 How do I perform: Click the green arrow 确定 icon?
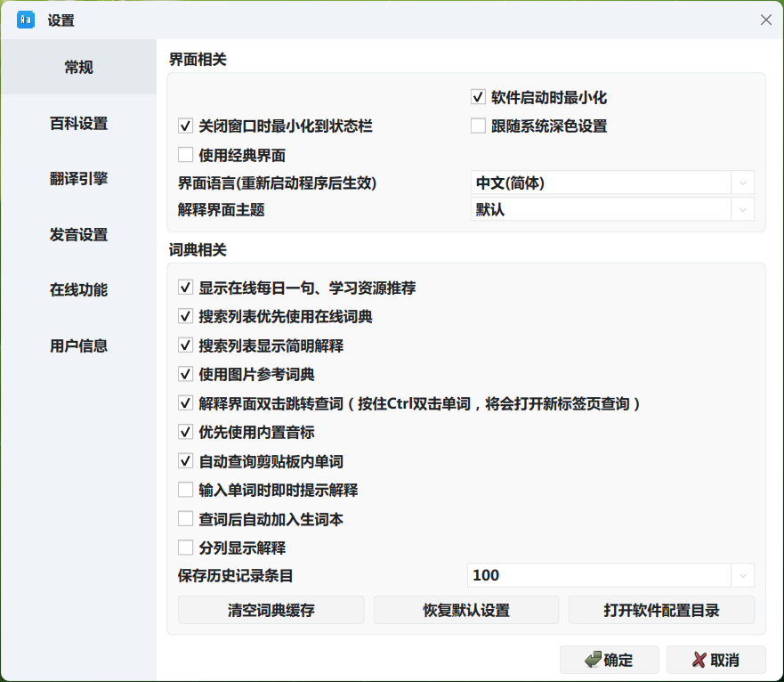[x=593, y=660]
